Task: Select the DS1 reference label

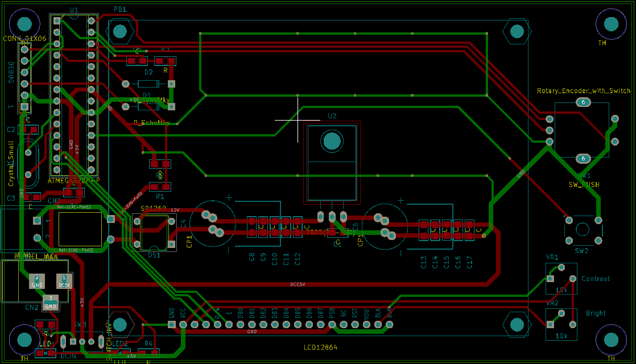Action: click(x=154, y=255)
